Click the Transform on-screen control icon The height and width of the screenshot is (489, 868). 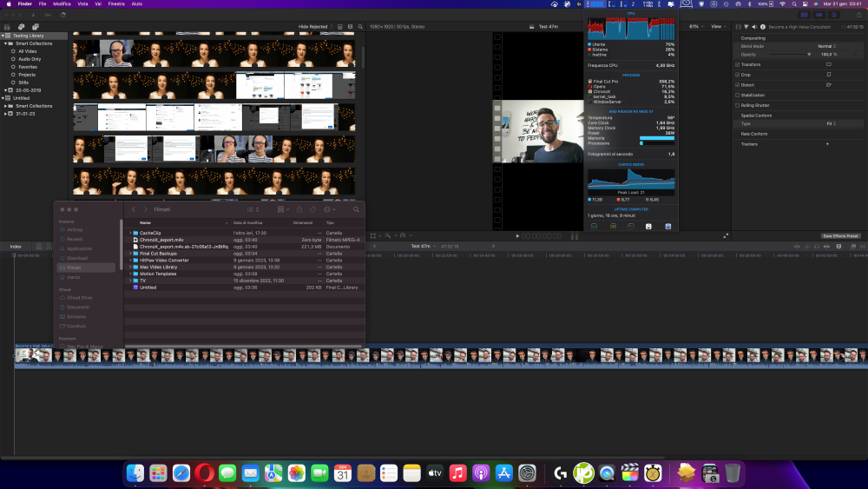click(x=829, y=64)
